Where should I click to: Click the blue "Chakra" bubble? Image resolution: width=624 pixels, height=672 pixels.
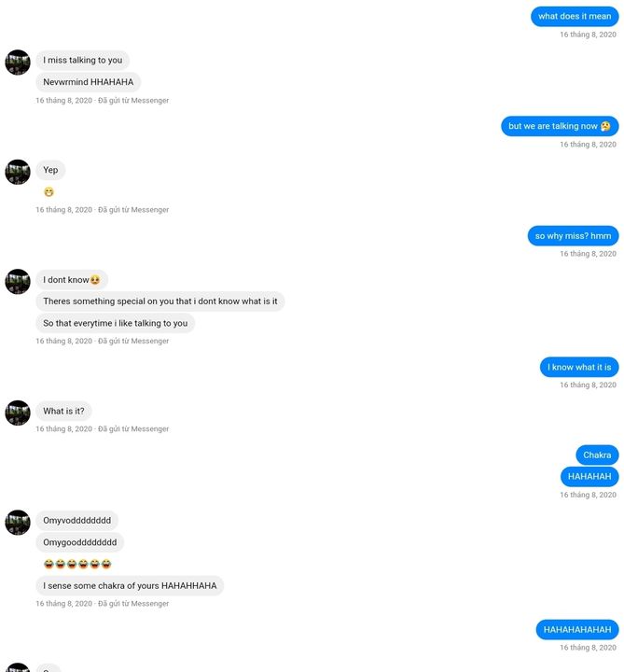click(597, 455)
